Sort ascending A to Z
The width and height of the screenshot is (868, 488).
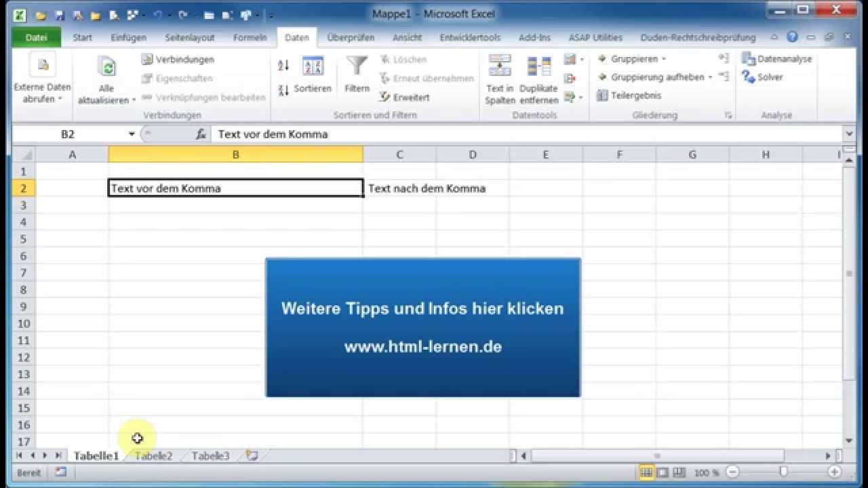(283, 65)
